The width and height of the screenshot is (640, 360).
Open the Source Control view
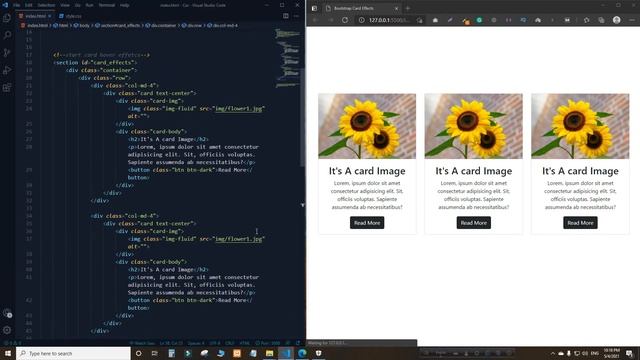tap(7, 53)
